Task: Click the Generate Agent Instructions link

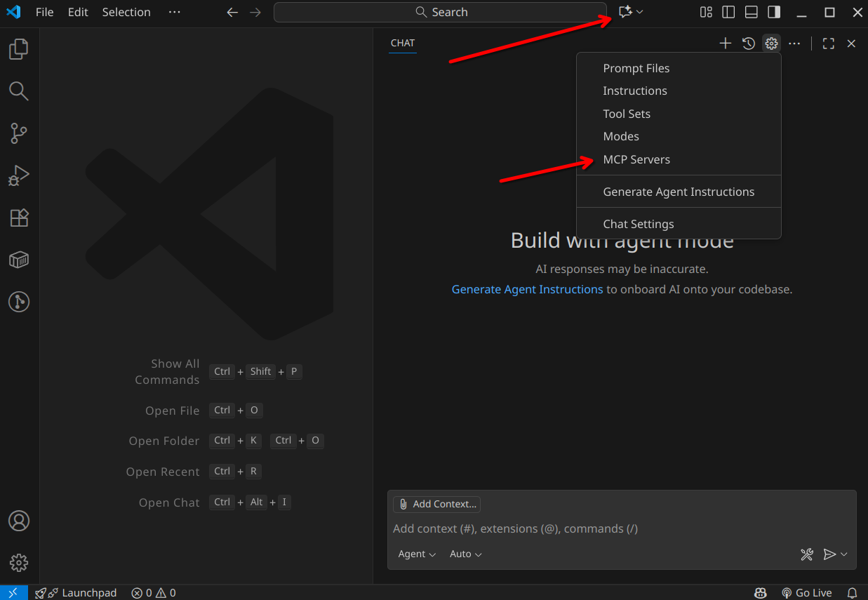Action: click(x=527, y=288)
